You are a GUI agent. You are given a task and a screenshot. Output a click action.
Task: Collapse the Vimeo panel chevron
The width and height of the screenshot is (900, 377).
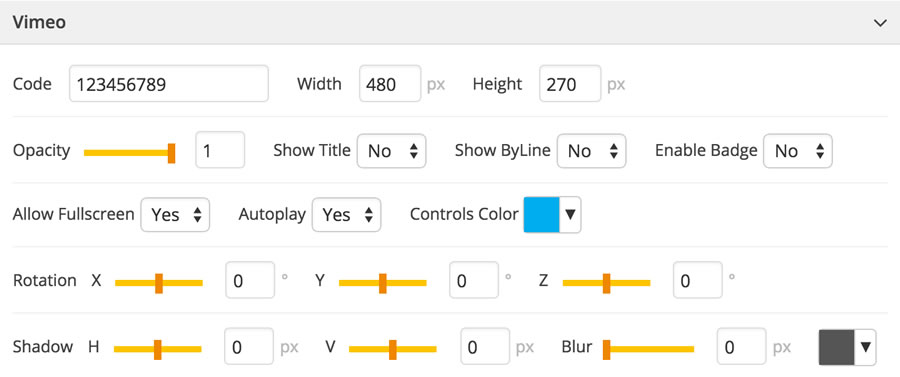[x=879, y=23]
